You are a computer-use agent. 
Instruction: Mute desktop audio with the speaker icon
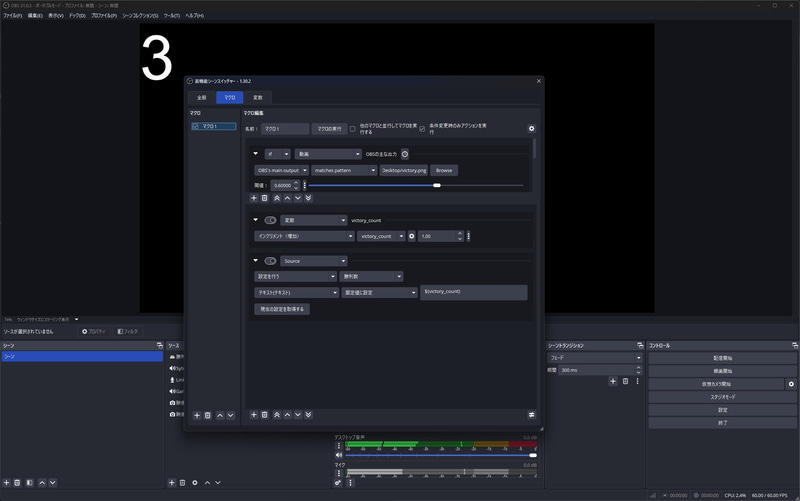point(339,455)
